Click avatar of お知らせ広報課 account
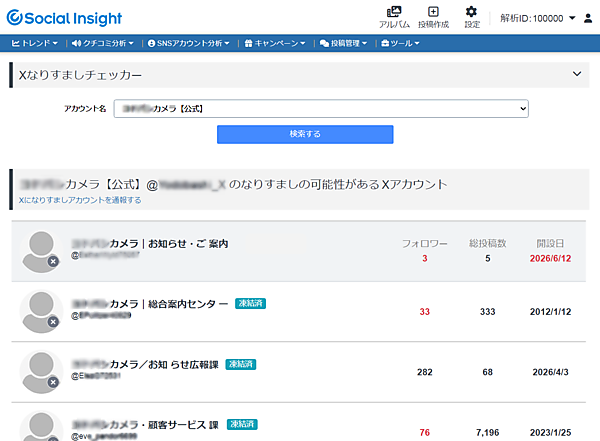600x441 pixels. (41, 372)
